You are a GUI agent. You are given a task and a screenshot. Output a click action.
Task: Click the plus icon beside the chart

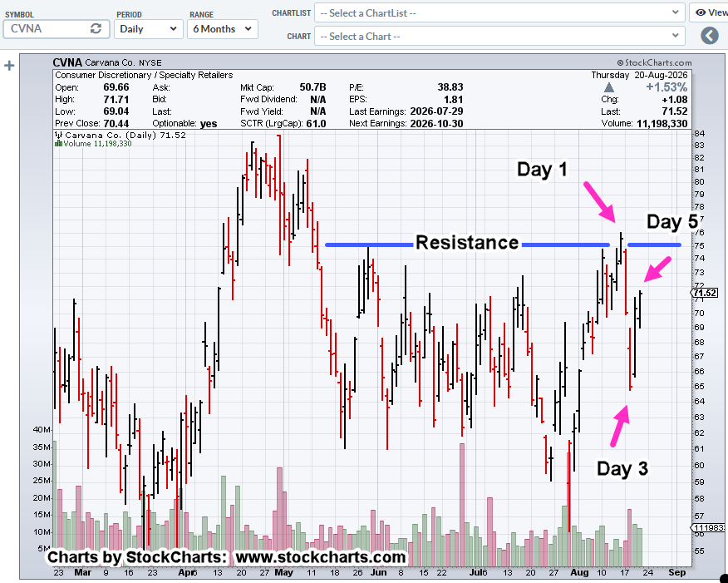(x=9, y=66)
